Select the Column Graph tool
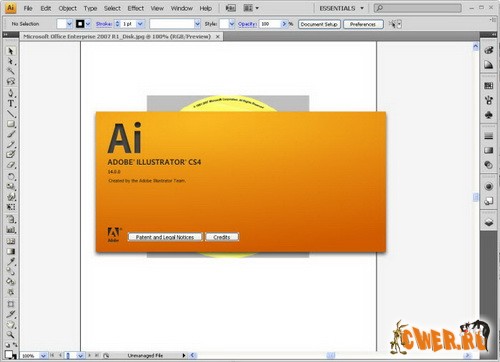This screenshot has height=362, width=500. (11, 230)
